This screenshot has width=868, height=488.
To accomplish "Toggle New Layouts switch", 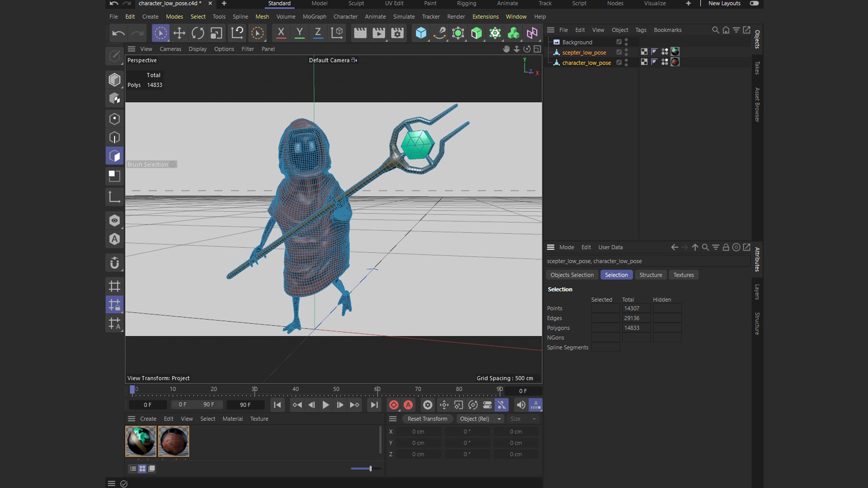I will point(754,3).
